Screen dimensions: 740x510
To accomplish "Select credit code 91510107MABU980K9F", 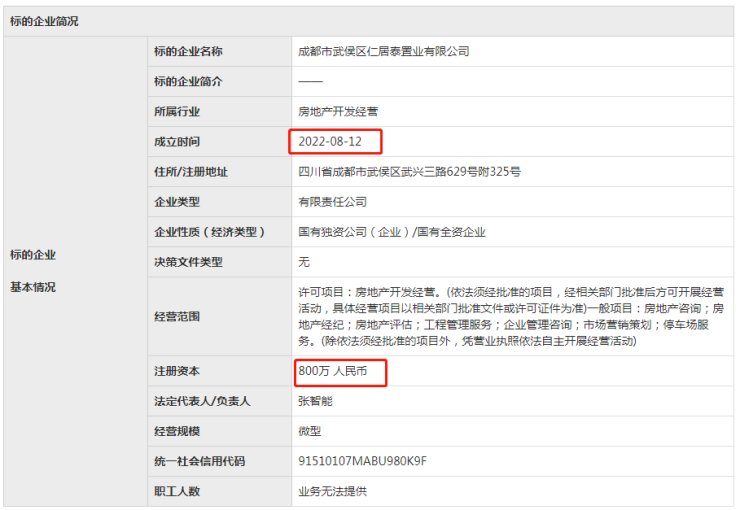I will (362, 461).
